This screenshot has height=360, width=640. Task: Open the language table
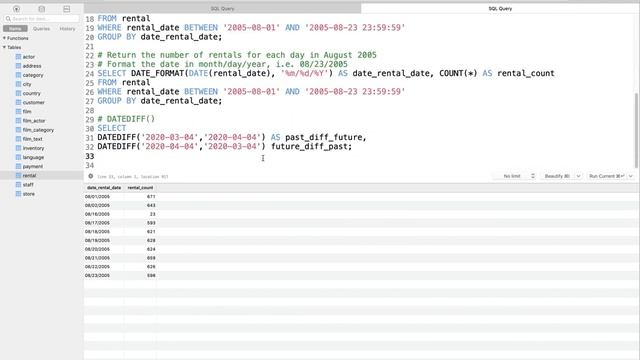click(33, 157)
